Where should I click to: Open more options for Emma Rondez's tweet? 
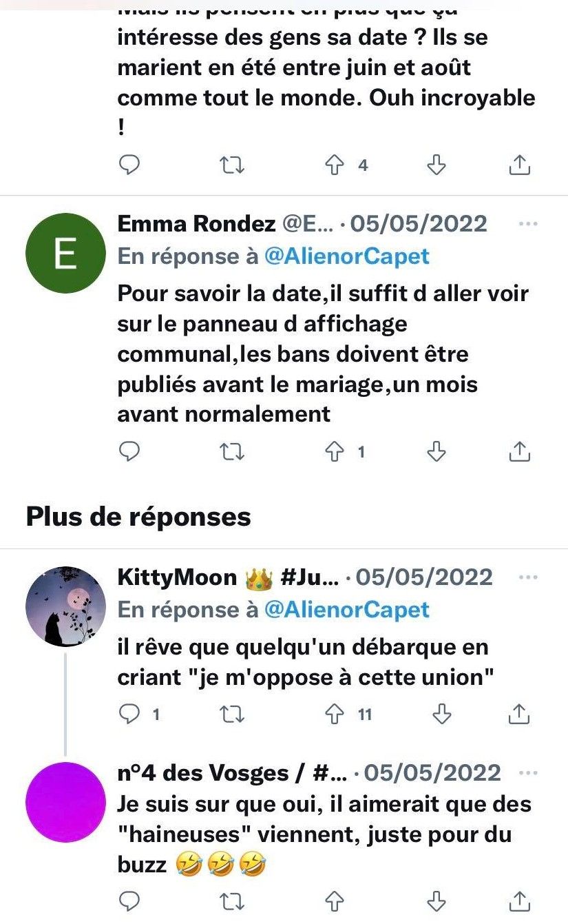coord(528,224)
